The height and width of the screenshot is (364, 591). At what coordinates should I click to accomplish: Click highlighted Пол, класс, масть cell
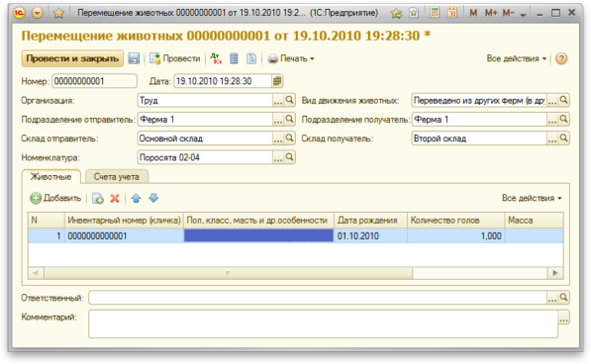[x=258, y=236]
